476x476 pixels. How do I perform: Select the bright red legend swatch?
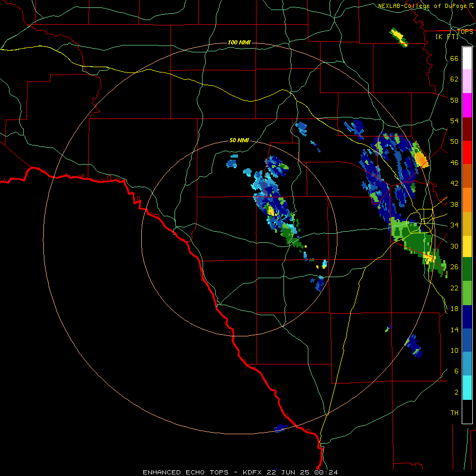[467, 152]
